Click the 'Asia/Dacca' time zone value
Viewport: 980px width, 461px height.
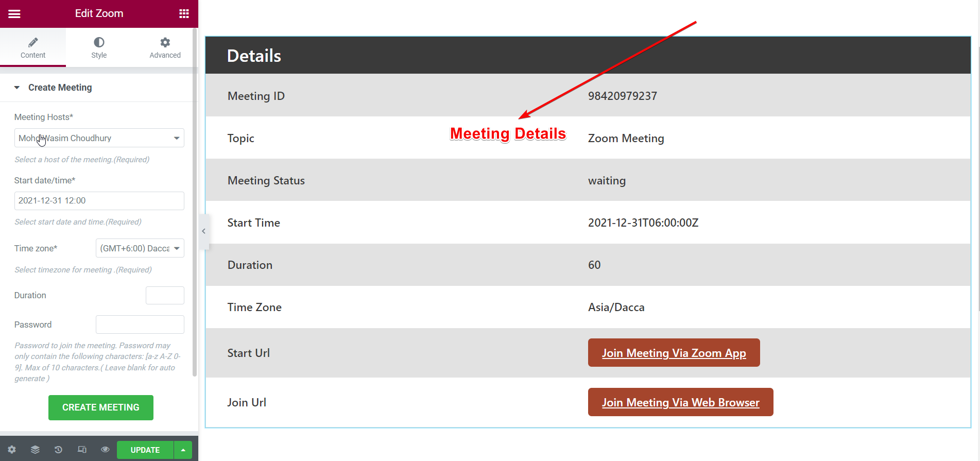click(616, 308)
